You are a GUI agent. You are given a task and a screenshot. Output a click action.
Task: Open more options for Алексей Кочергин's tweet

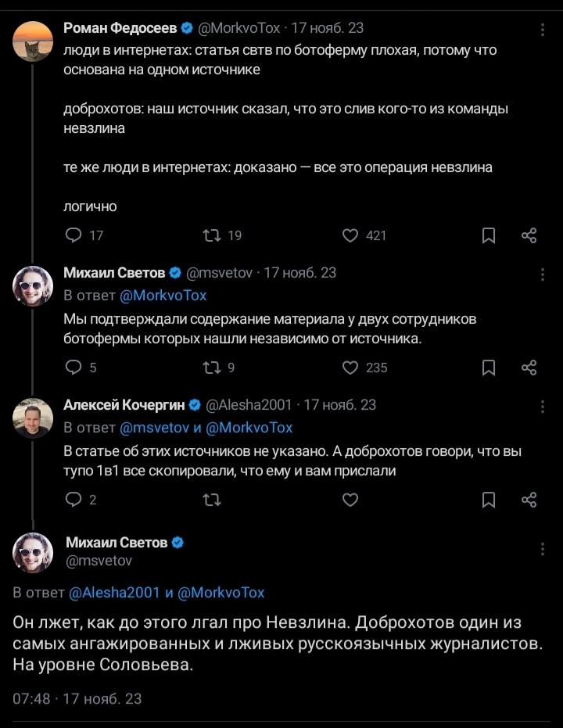(x=543, y=407)
